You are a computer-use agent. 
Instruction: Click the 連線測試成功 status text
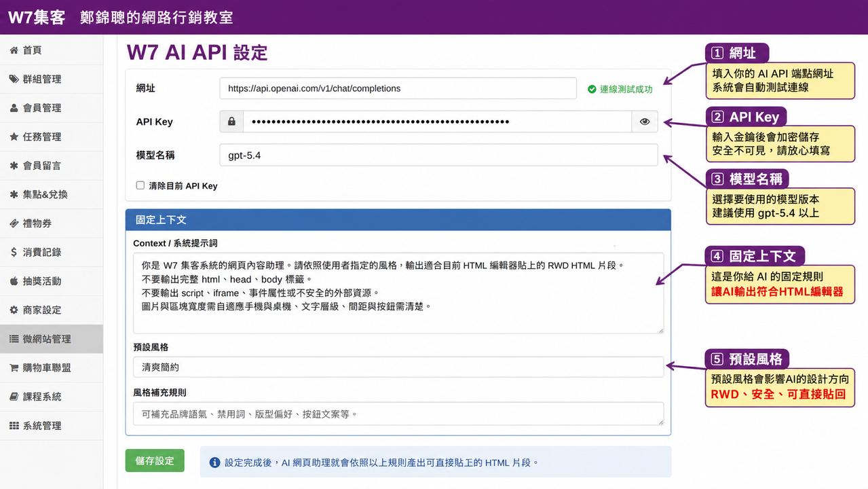pyautogui.click(x=626, y=89)
